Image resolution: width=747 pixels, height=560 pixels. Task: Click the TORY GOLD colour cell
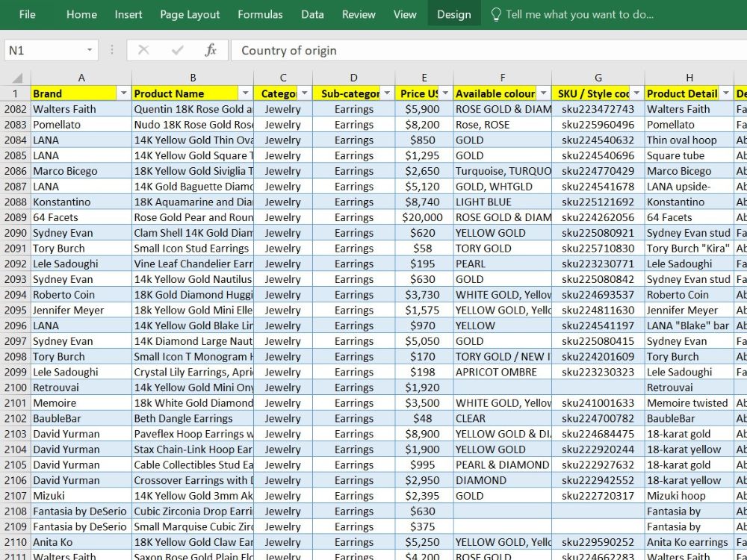(x=503, y=248)
